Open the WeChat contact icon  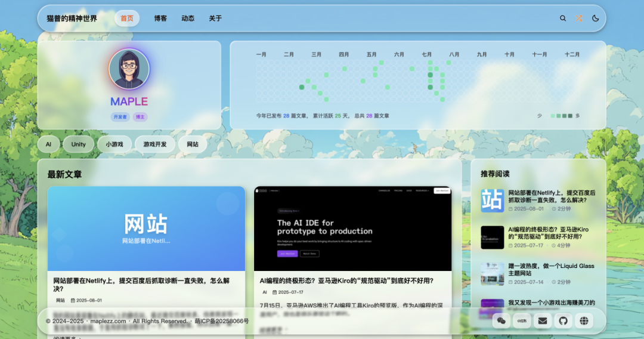click(501, 321)
